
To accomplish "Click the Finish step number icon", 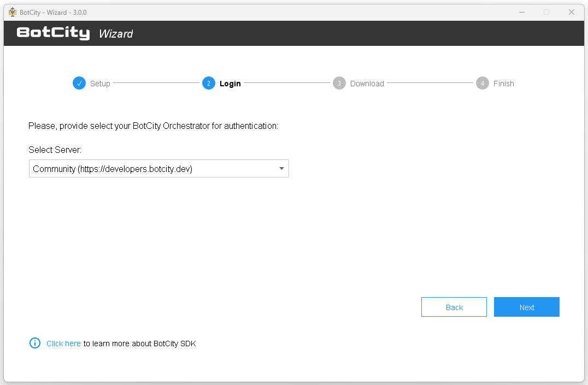I will 483,83.
